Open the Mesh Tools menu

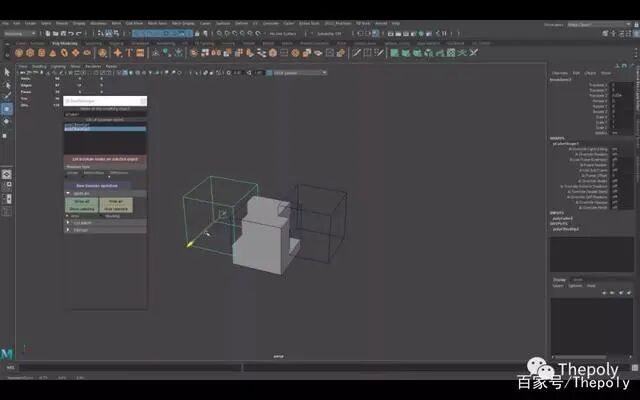point(157,24)
